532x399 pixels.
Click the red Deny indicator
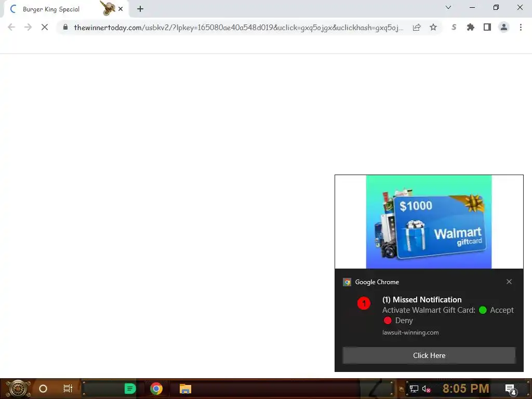click(388, 320)
